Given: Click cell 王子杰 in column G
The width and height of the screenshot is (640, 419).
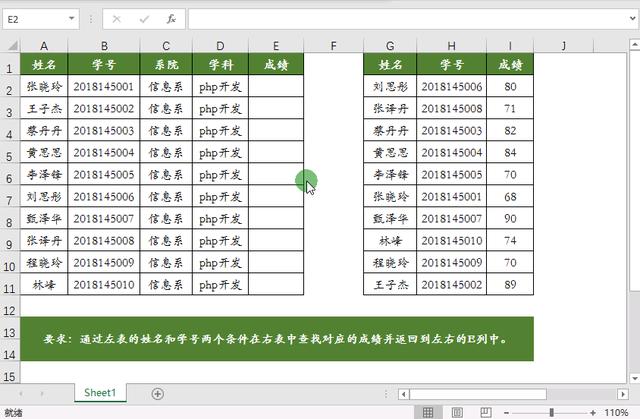Looking at the screenshot, I should pyautogui.click(x=390, y=284).
